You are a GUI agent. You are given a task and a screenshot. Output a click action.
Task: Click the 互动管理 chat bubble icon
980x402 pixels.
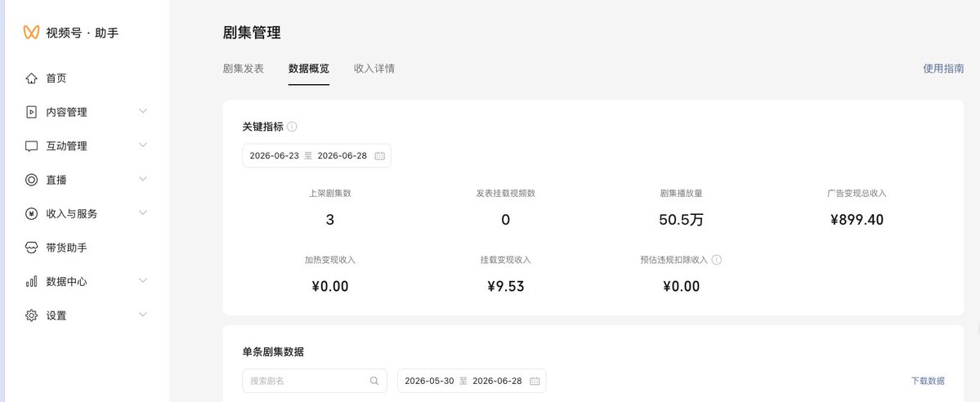point(31,146)
